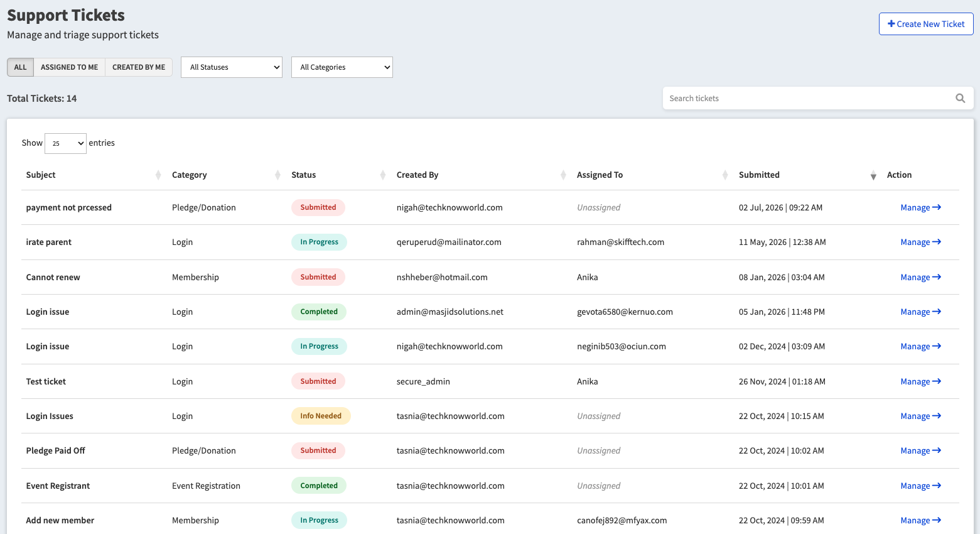Click subject 'Test ticket'
Viewport: 980px width, 534px height.
(x=46, y=381)
